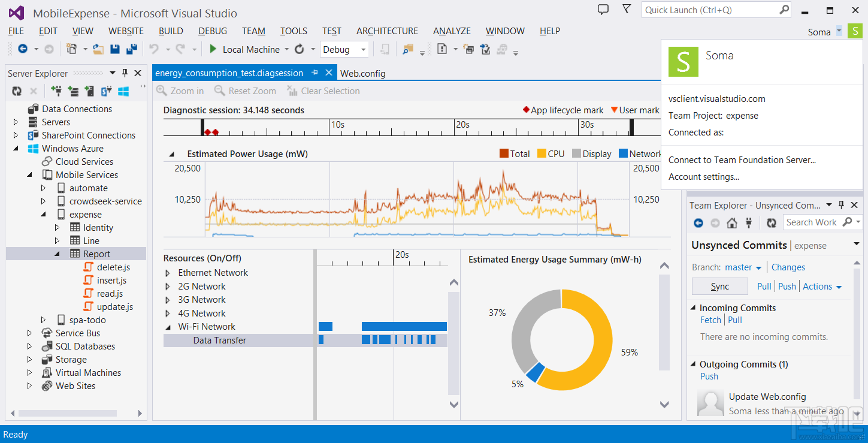868x443 pixels.
Task: Open the Debug configuration dropdown
Action: click(362, 49)
